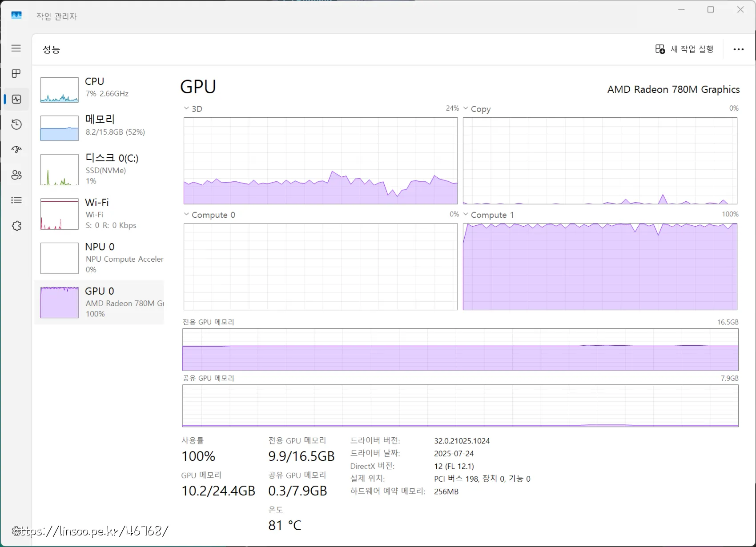
Task: Select the GPU 0 performance item
Action: [99, 302]
